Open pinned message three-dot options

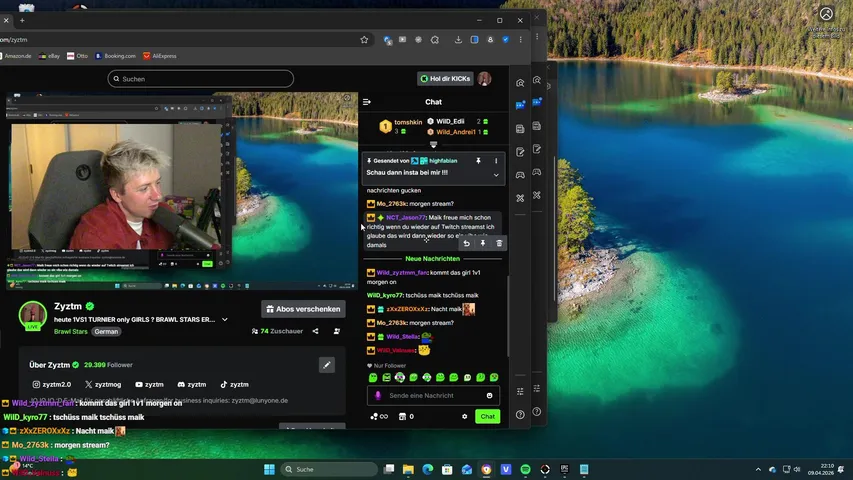pyautogui.click(x=496, y=161)
